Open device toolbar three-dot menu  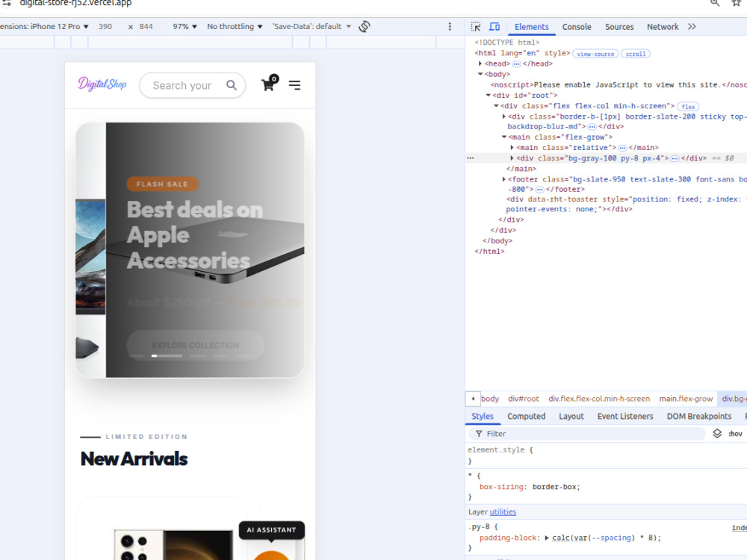point(450,27)
